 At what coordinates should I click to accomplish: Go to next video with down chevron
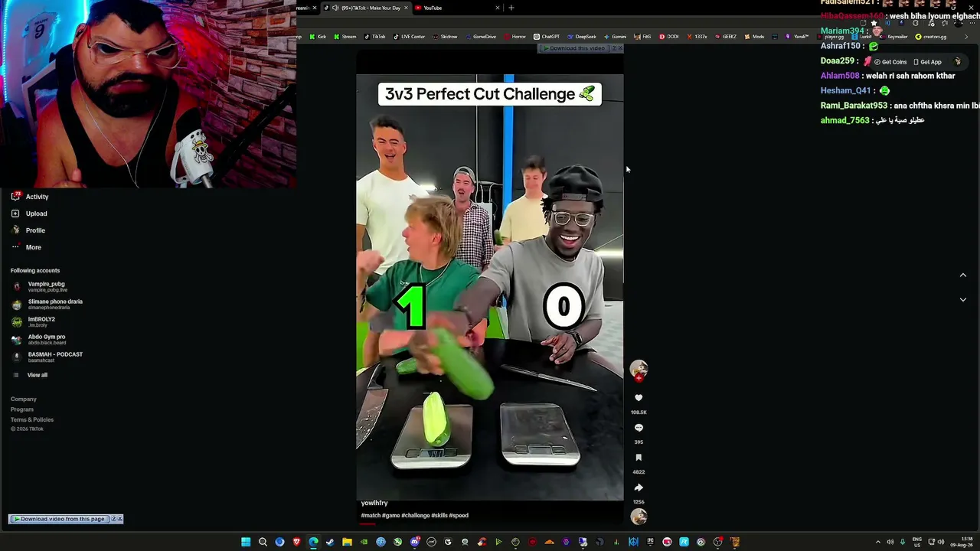click(963, 300)
